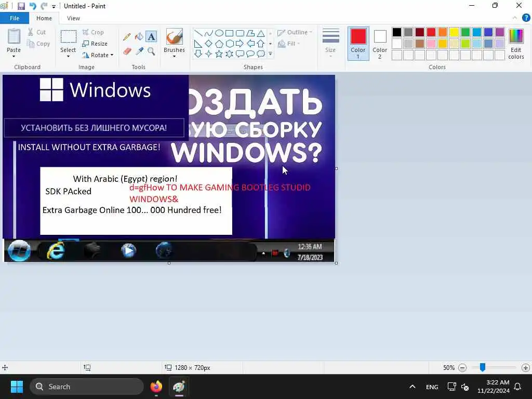This screenshot has width=532, height=399.
Task: Switch to the View ribbon tab
Action: click(73, 18)
